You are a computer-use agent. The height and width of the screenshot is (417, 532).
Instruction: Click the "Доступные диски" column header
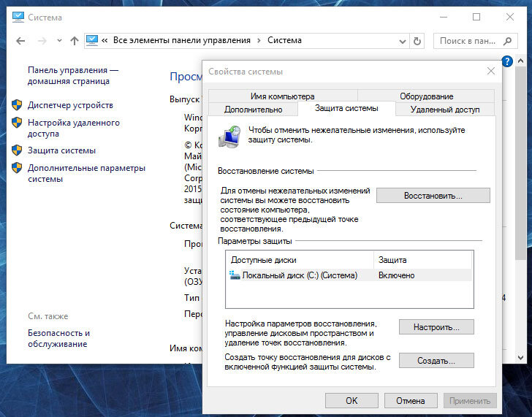[x=300, y=260]
